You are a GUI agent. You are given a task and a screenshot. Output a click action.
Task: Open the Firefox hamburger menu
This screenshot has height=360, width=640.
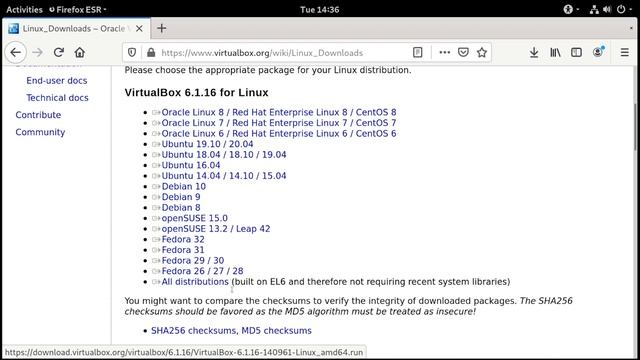click(624, 52)
